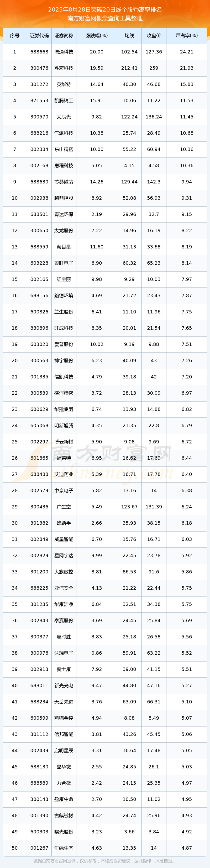This screenshot has height=868, width=210.
Task: Select stock code 603228
Action: pos(39,263)
